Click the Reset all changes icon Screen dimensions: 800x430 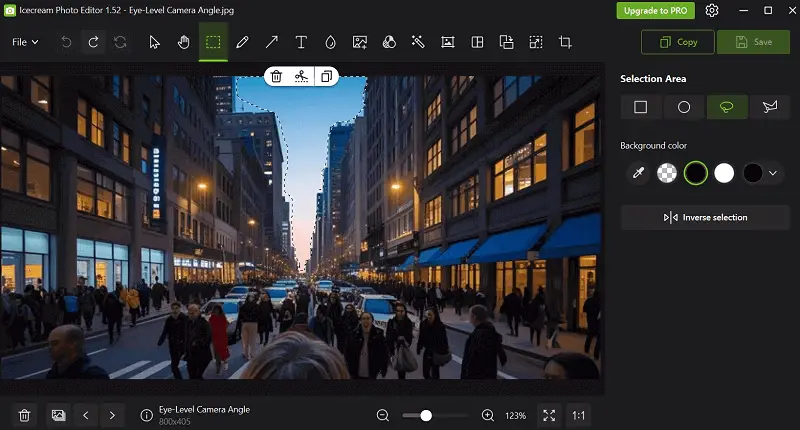pyautogui.click(x=120, y=42)
